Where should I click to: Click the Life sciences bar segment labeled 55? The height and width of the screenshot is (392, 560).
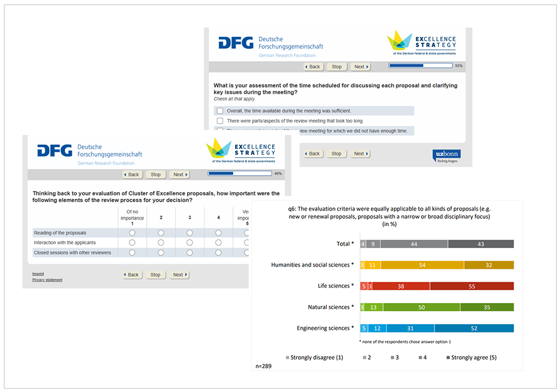[x=472, y=286]
